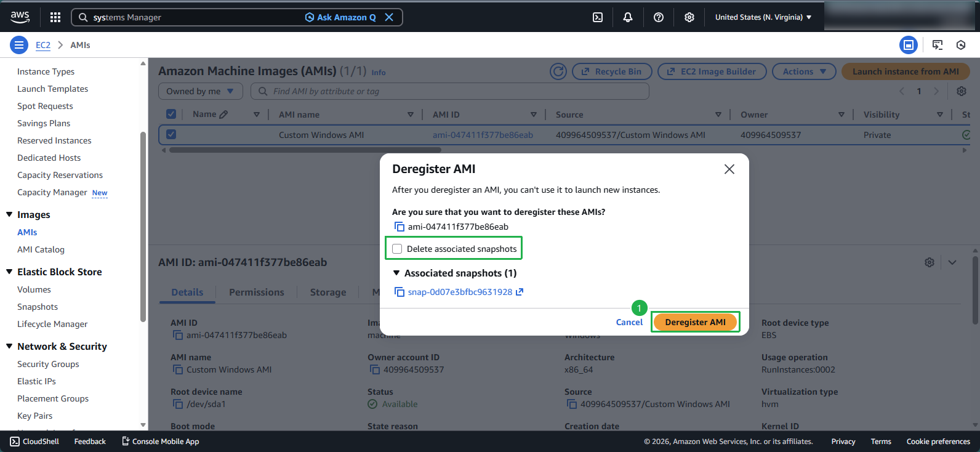This screenshot has height=452, width=980.
Task: Copy the snapshot ID in dialog
Action: tap(400, 292)
